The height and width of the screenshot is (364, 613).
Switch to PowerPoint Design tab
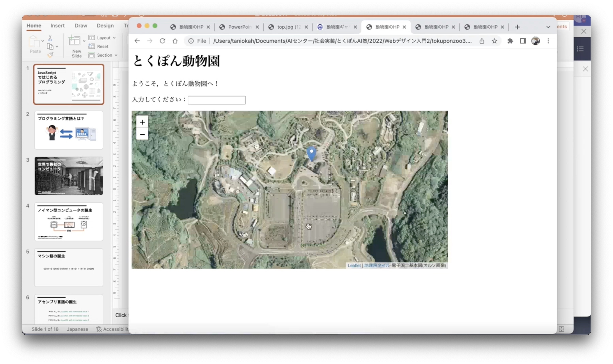coord(105,26)
